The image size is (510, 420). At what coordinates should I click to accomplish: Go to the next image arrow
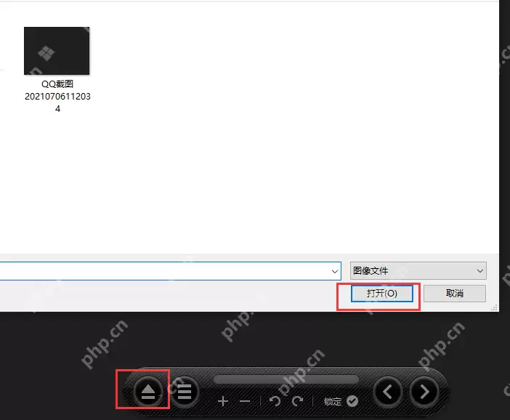pos(424,392)
